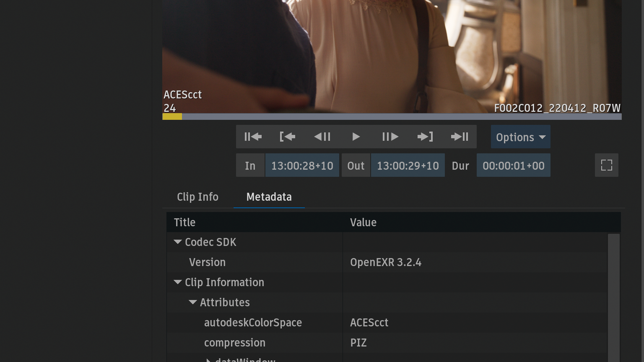
Task: Click the In button
Action: click(250, 165)
